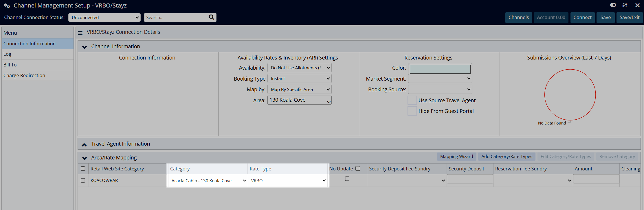Toggle the No Update checkbox in the KOACOV/BAR row
This screenshot has width=644, height=210.
347,179
